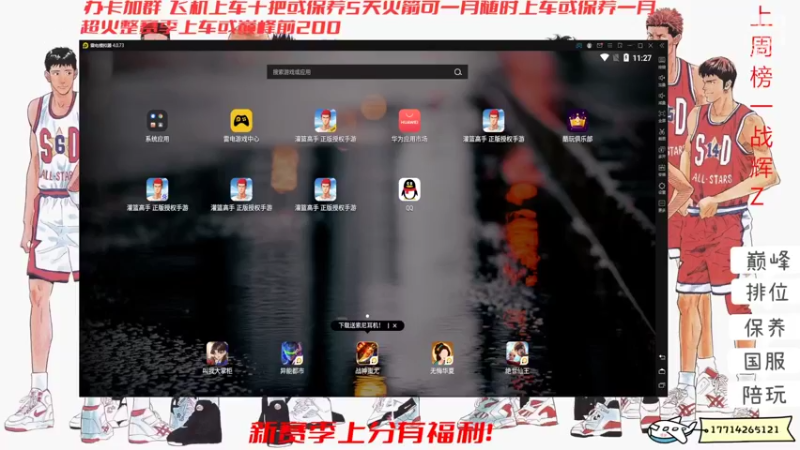Click the Android back button in sidebar
This screenshot has height=450, width=800.
(662, 357)
